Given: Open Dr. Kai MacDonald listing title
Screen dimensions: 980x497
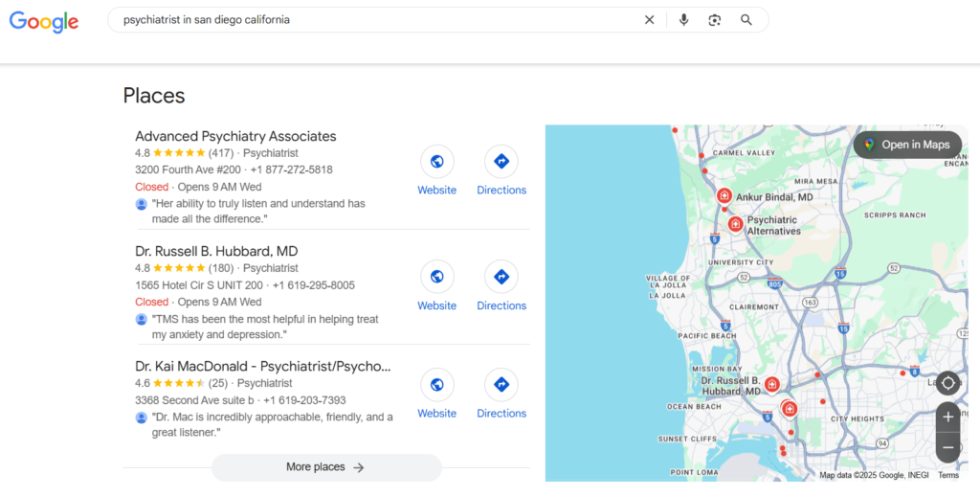Looking at the screenshot, I should pos(262,367).
